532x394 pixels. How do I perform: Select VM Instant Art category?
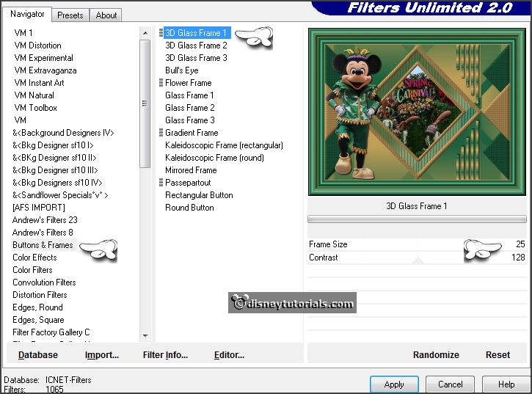click(x=39, y=83)
